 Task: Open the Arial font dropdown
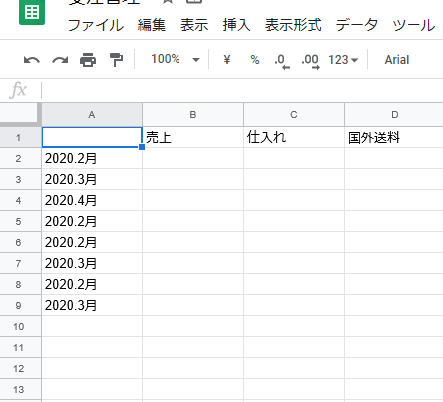click(397, 60)
